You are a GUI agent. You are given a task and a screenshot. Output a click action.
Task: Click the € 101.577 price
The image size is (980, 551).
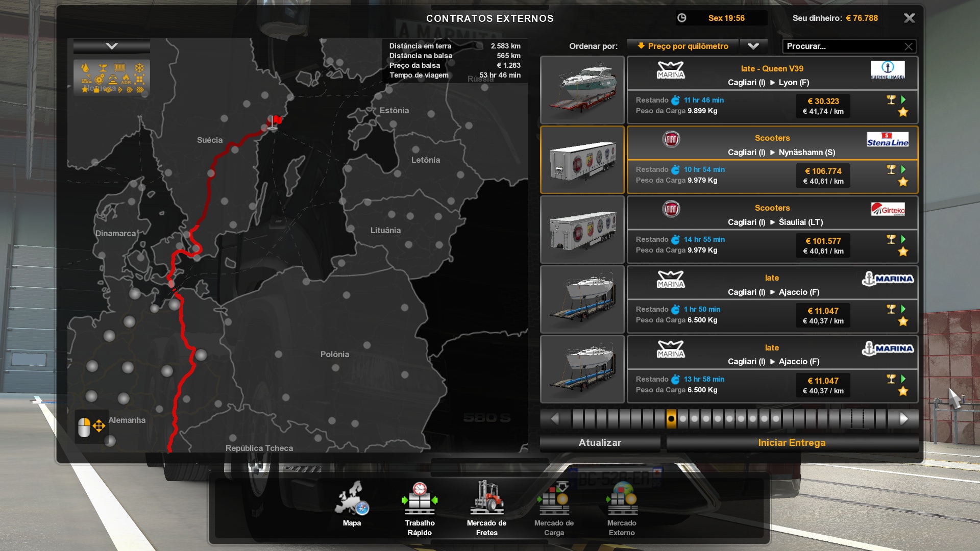(823, 241)
